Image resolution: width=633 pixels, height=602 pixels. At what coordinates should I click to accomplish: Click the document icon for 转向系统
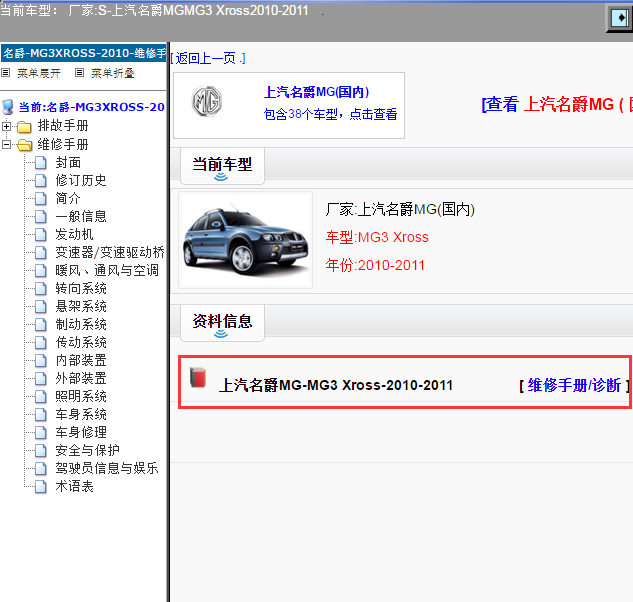tap(40, 289)
